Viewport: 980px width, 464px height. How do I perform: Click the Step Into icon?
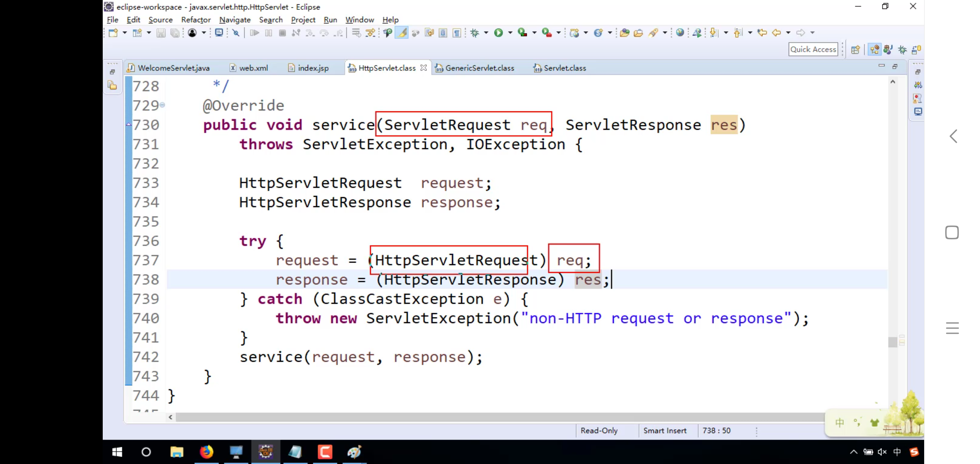310,33
